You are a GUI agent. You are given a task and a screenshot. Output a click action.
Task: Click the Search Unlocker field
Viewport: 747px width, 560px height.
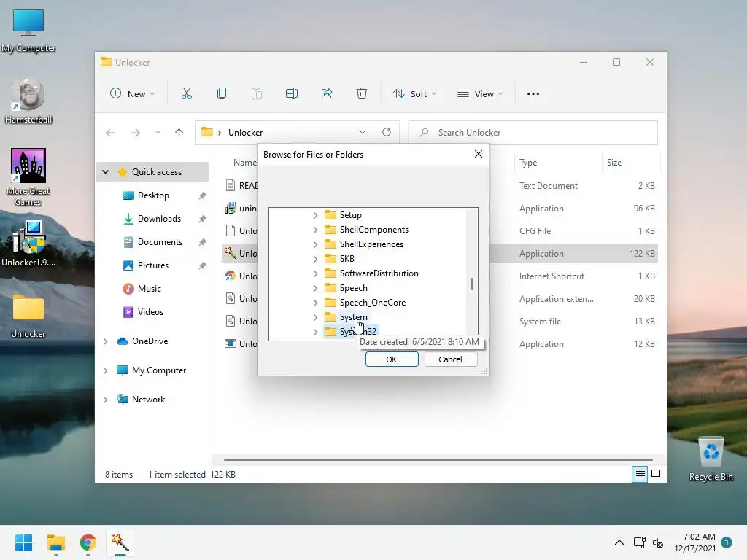533,133
